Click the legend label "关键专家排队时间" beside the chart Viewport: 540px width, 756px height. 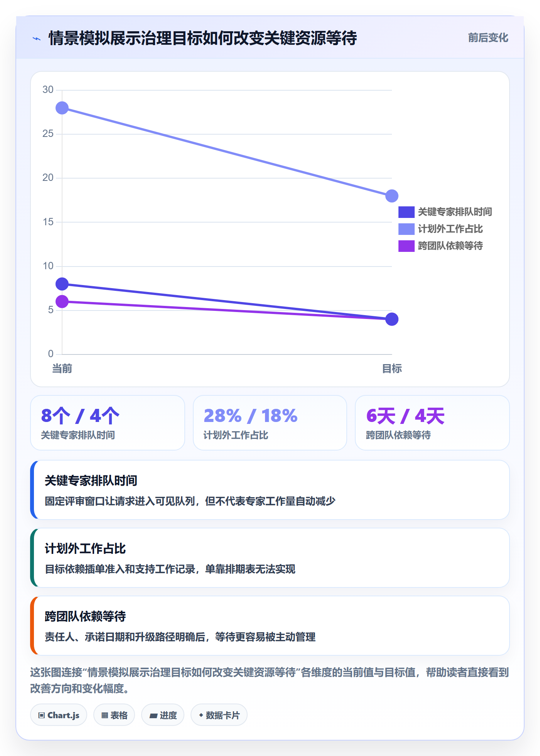point(455,212)
